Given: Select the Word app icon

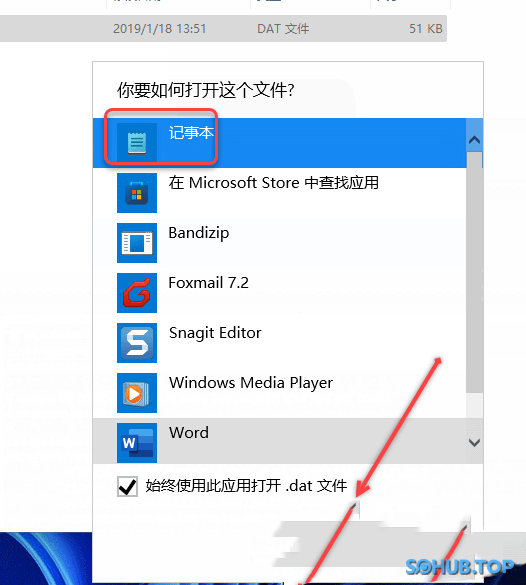Looking at the screenshot, I should (137, 443).
